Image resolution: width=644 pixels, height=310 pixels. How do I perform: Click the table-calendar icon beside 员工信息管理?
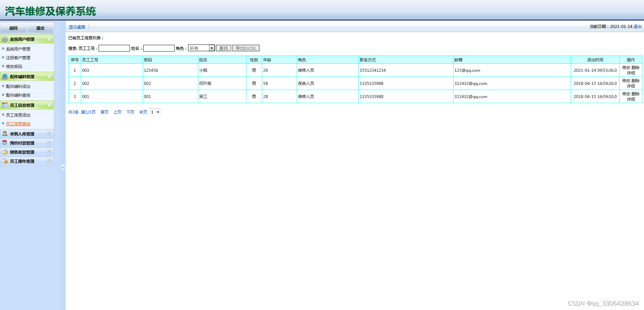[5, 105]
